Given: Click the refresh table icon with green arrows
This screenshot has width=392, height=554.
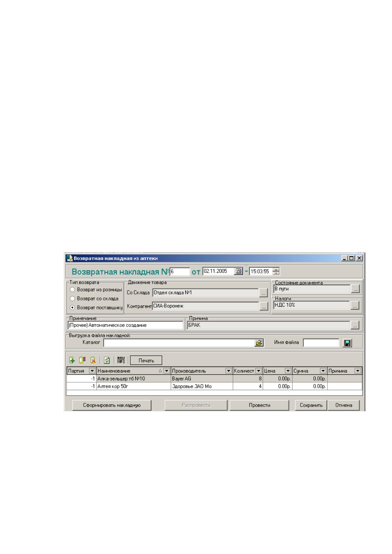Looking at the screenshot, I should (x=107, y=360).
